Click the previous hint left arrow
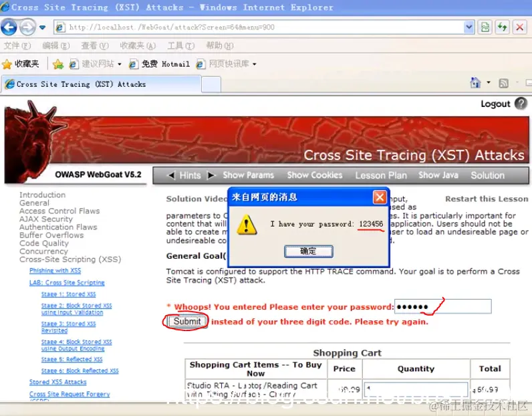Viewport: 532px width, 416px height. coord(171,175)
